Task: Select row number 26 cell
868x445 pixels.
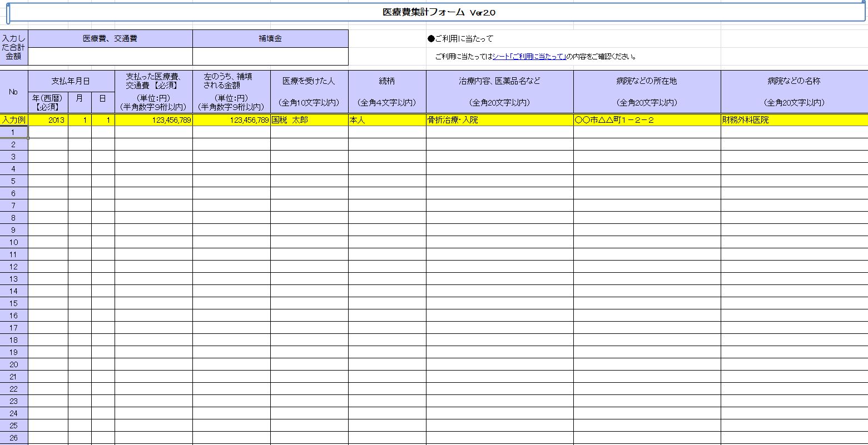Action: point(14,437)
